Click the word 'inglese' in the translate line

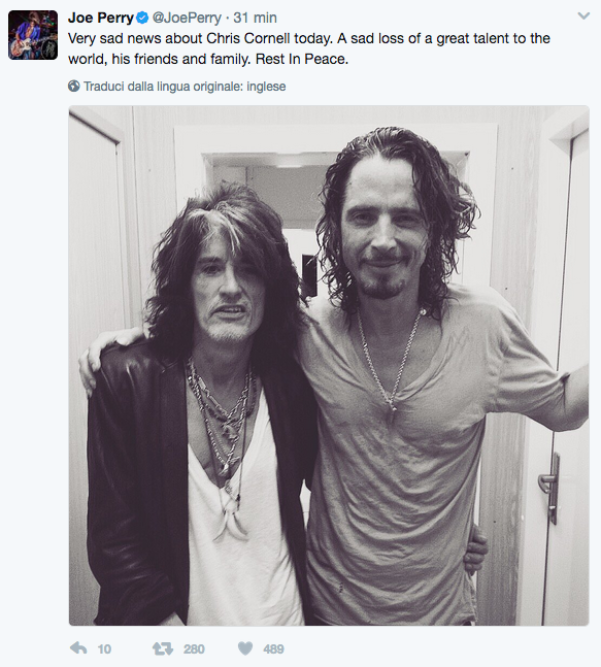pyautogui.click(x=266, y=86)
